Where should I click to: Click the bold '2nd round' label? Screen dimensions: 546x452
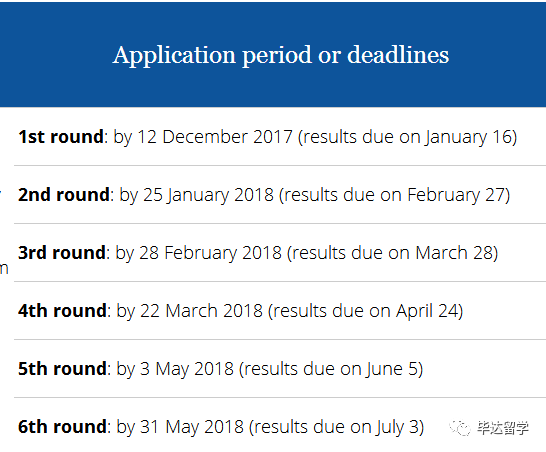(64, 194)
